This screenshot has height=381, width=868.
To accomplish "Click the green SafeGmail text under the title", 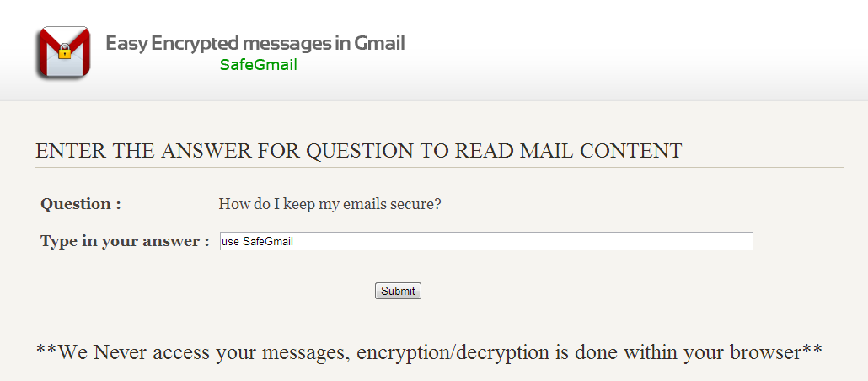I will pyautogui.click(x=259, y=65).
